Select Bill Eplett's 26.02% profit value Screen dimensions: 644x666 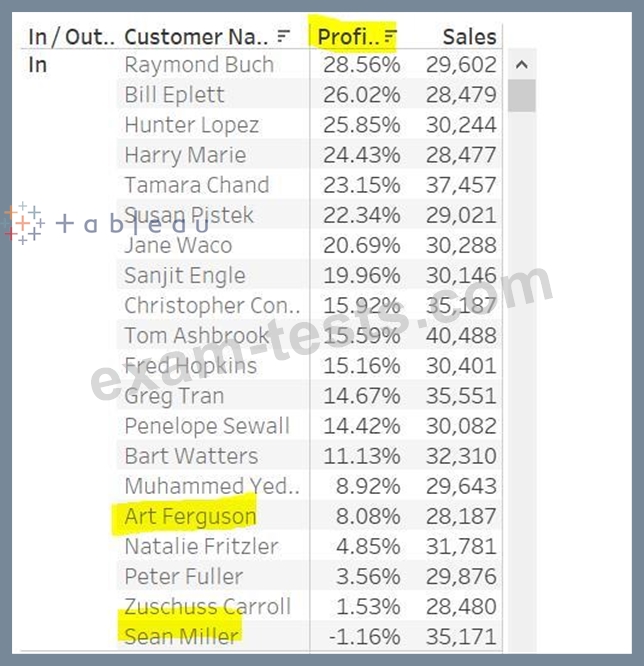(362, 95)
